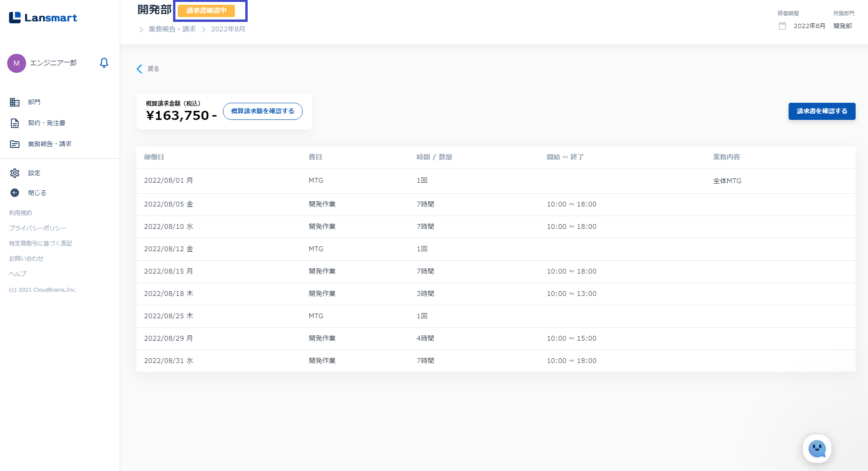Click the ¥163,750 estimated amount

click(181, 116)
